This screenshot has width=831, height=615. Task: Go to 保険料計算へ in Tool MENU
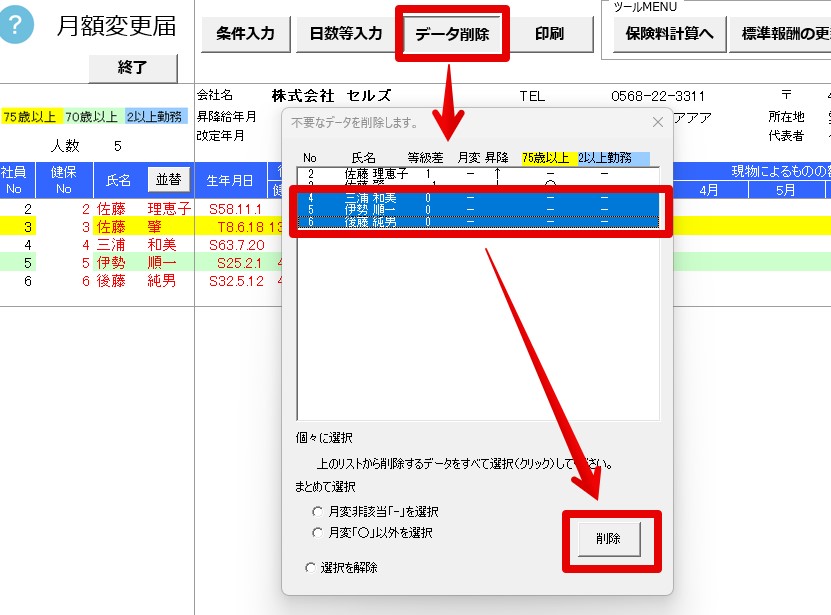(669, 34)
